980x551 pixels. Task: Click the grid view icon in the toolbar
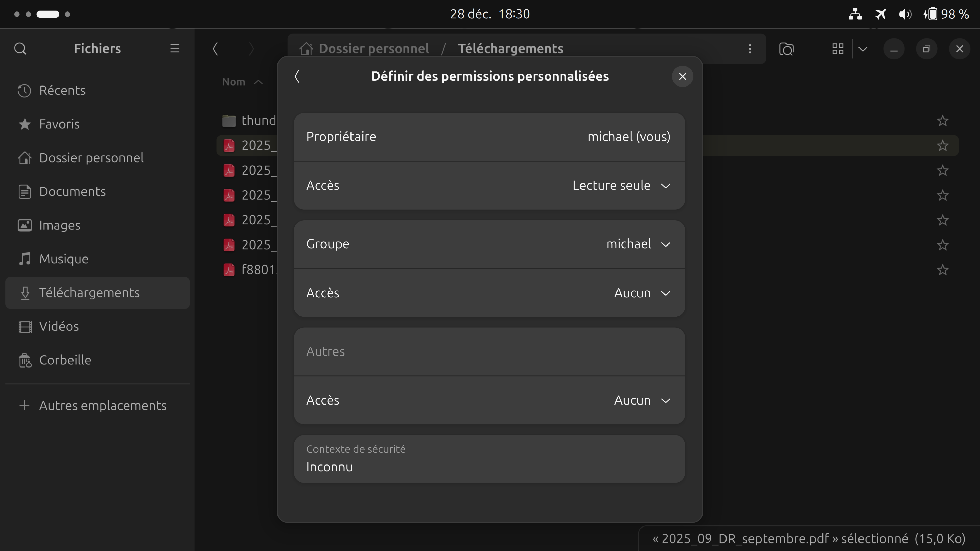pos(838,49)
